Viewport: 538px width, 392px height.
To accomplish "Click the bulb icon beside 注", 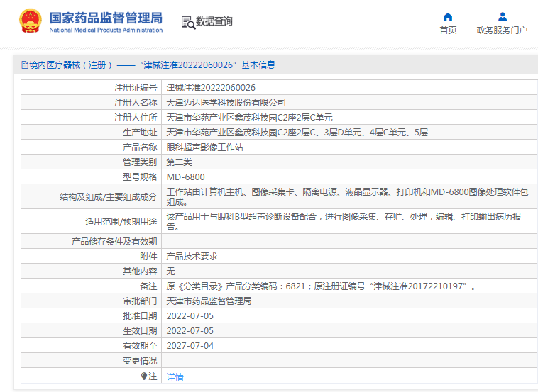I will pos(144,376).
